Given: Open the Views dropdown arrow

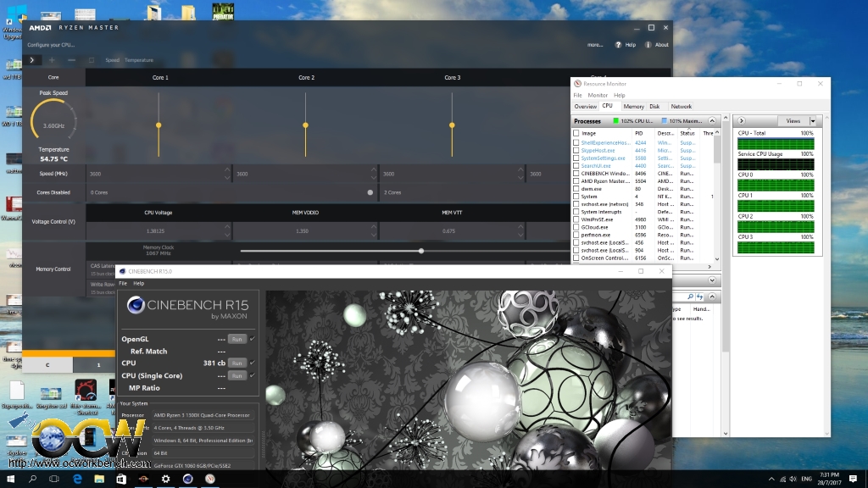Looking at the screenshot, I should 813,120.
